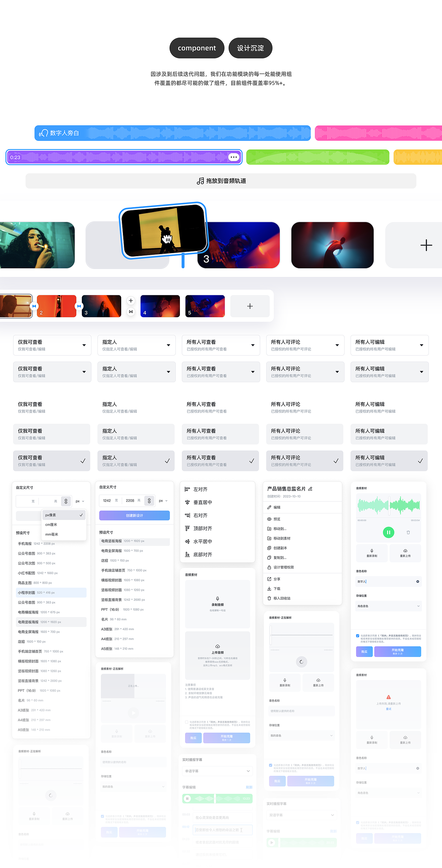This screenshot has width=442, height=868.
Task: Click the round plus between small thumbnails 3 and 4
Action: point(131,301)
